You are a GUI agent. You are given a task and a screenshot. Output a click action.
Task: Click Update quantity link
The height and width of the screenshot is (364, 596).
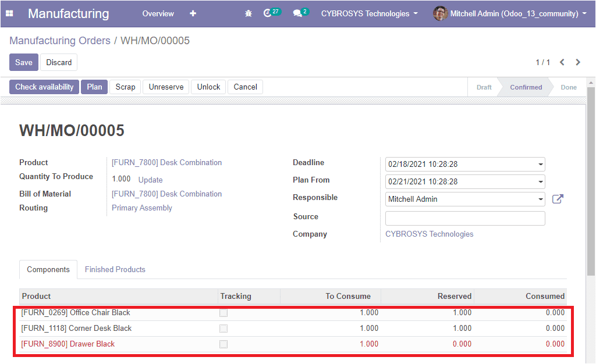(151, 180)
